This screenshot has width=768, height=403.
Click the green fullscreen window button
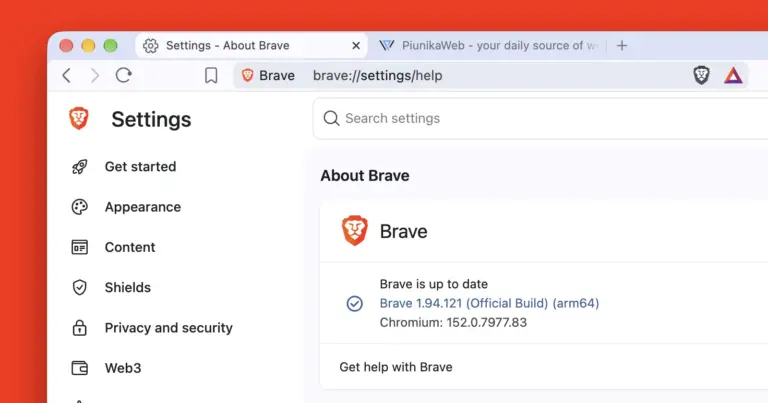coord(110,46)
